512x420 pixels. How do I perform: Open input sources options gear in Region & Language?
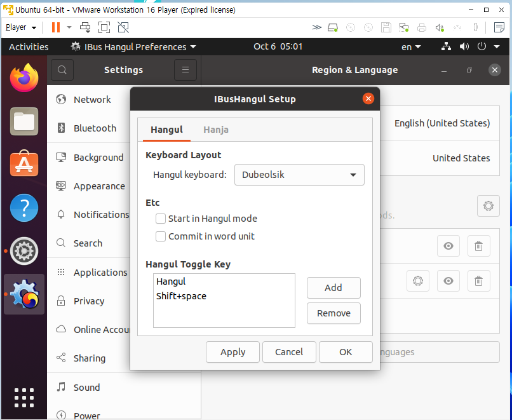[x=488, y=206]
